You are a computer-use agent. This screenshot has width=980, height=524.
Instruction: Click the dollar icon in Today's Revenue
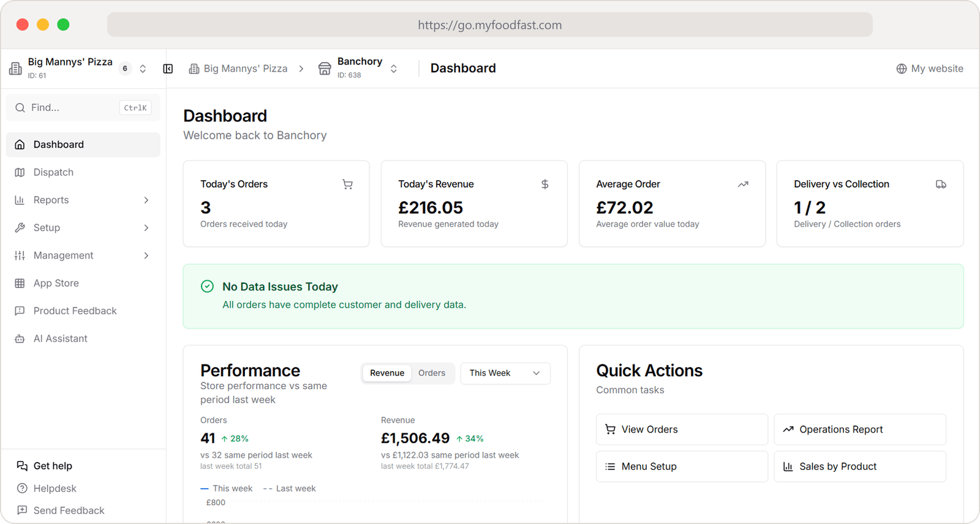[545, 184]
